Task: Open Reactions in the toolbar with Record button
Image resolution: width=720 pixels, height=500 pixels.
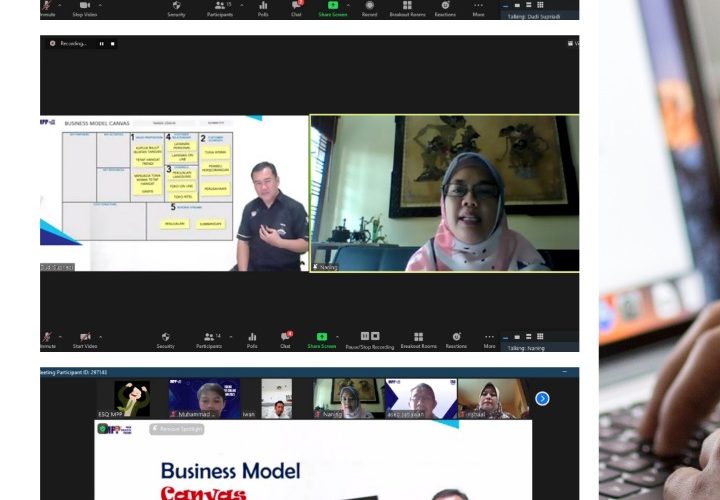Action: pyautogui.click(x=446, y=7)
